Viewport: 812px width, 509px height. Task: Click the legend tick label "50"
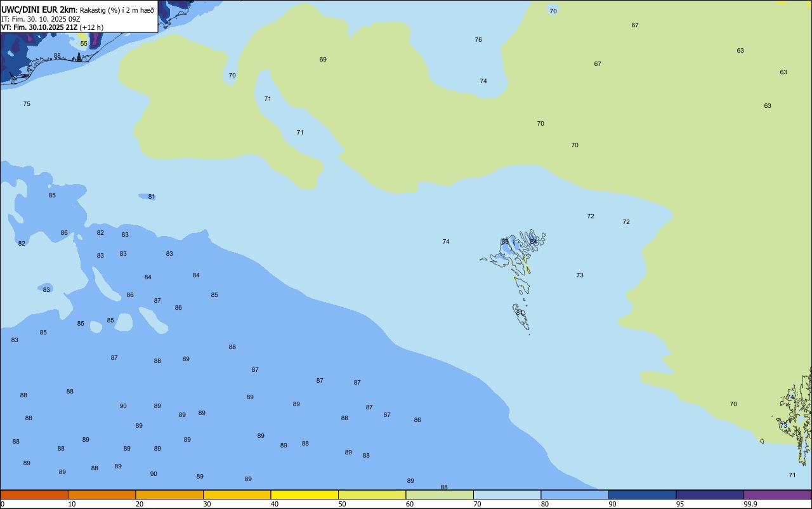342,504
